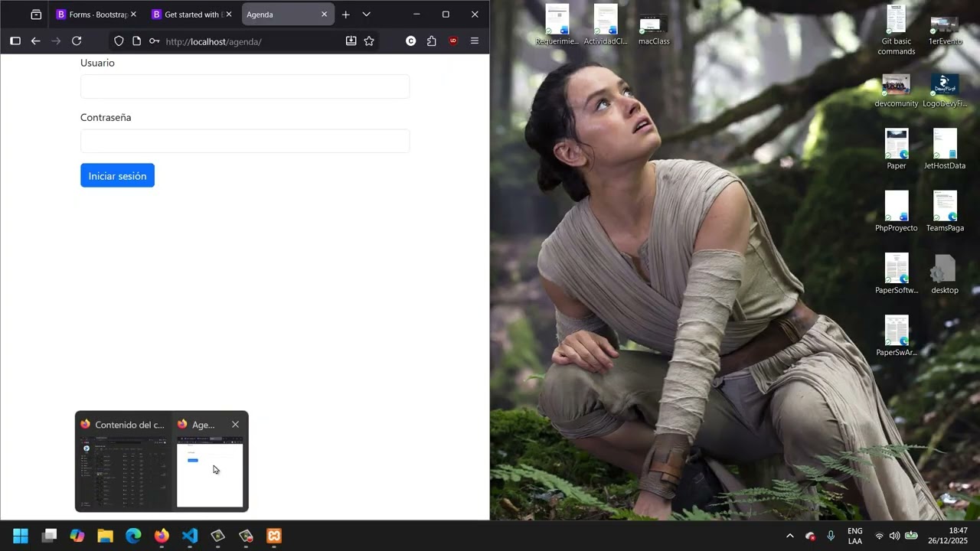Expand the list all tabs arrow

(x=366, y=15)
